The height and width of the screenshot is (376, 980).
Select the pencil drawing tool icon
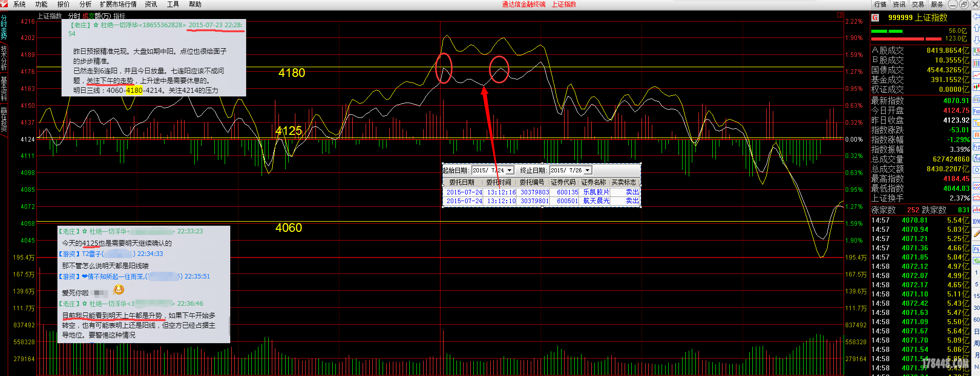pyautogui.click(x=976, y=234)
